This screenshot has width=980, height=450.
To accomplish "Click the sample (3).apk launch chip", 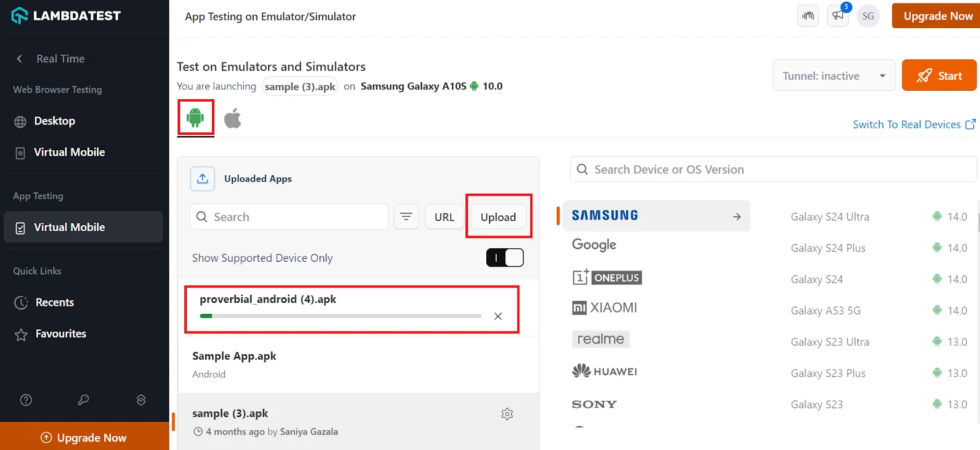I will [300, 86].
